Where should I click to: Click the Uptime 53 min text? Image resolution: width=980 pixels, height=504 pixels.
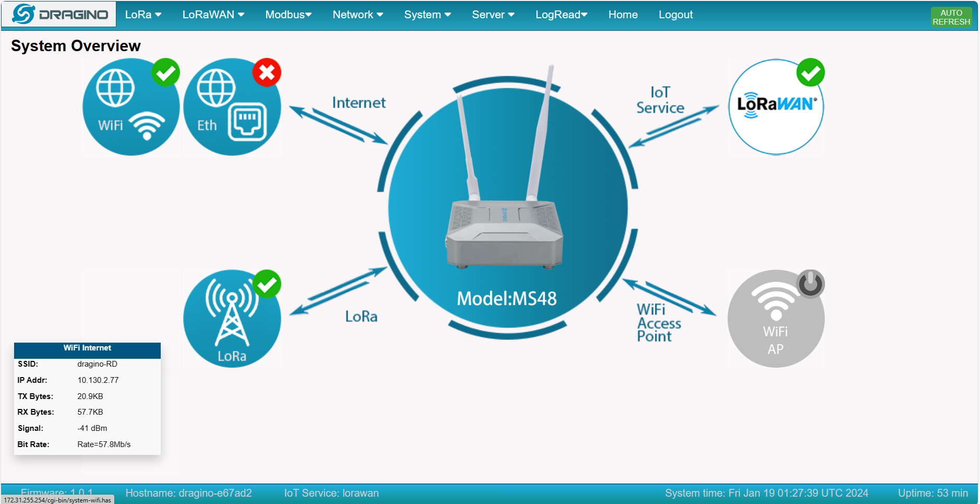pos(933,493)
